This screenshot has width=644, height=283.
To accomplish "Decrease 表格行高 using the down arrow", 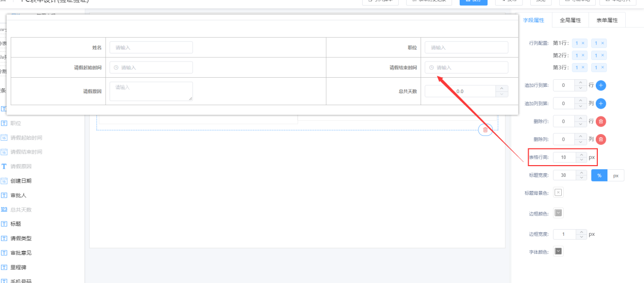I will click(581, 160).
